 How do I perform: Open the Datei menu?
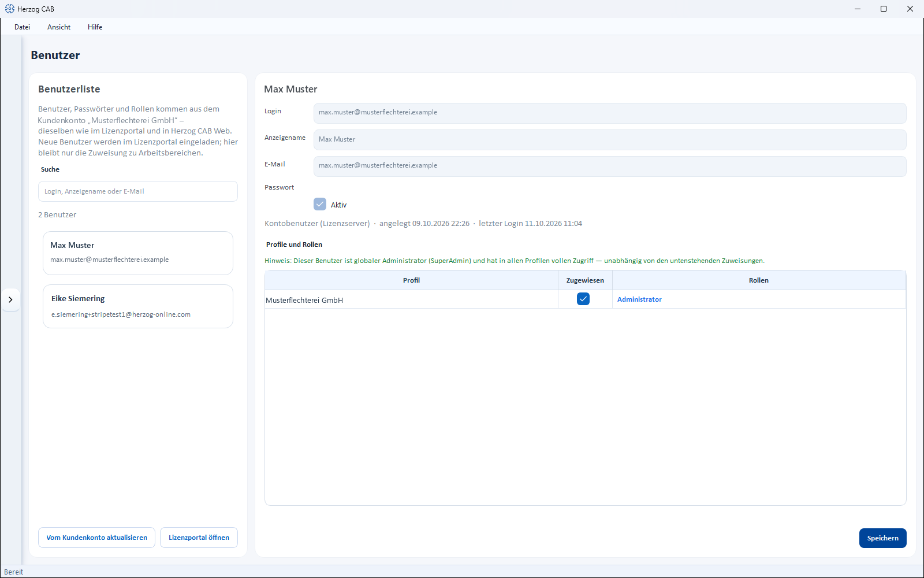[23, 27]
